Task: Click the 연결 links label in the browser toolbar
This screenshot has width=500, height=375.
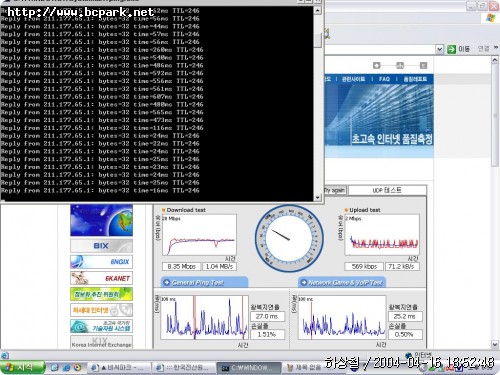Action: click(x=483, y=49)
